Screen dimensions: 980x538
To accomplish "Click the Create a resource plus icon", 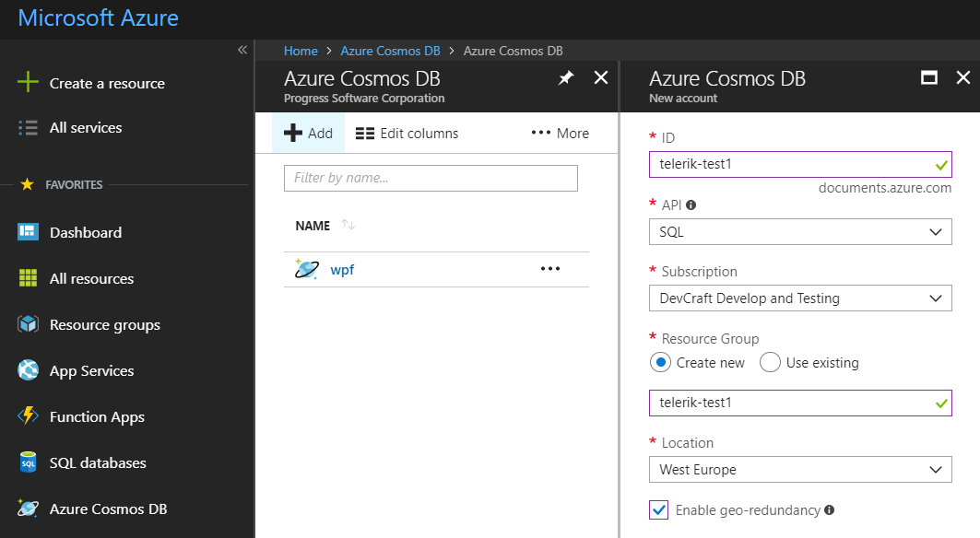I will coord(29,83).
